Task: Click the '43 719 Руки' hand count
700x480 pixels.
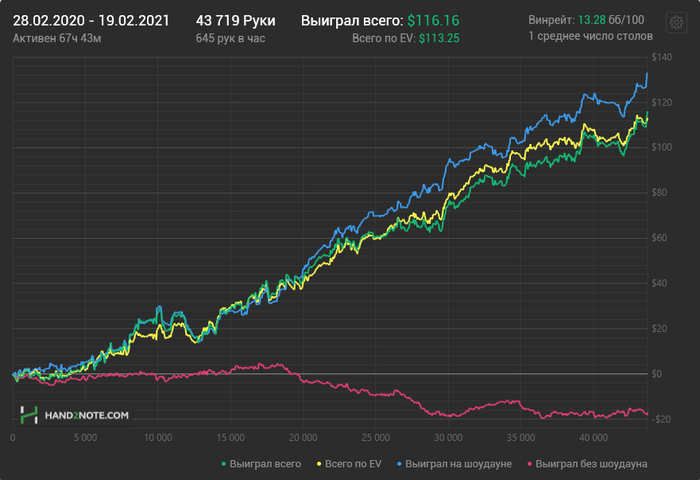Action: click(x=235, y=21)
